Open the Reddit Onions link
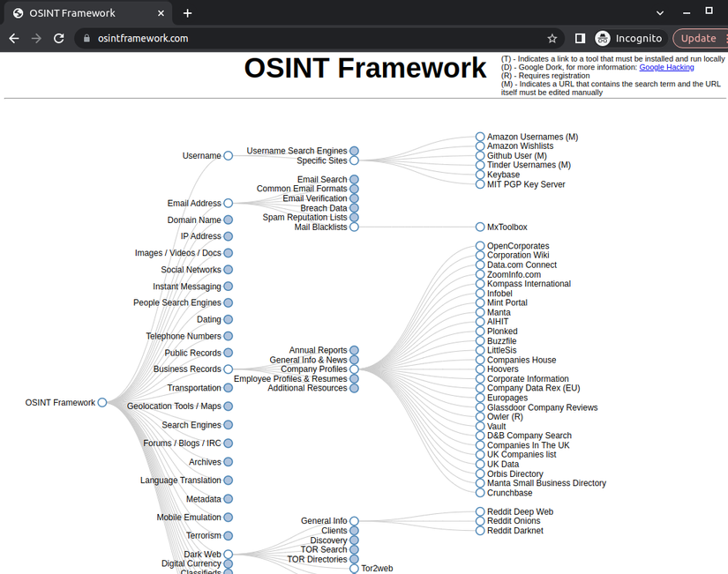The height and width of the screenshot is (574, 728). [x=514, y=520]
